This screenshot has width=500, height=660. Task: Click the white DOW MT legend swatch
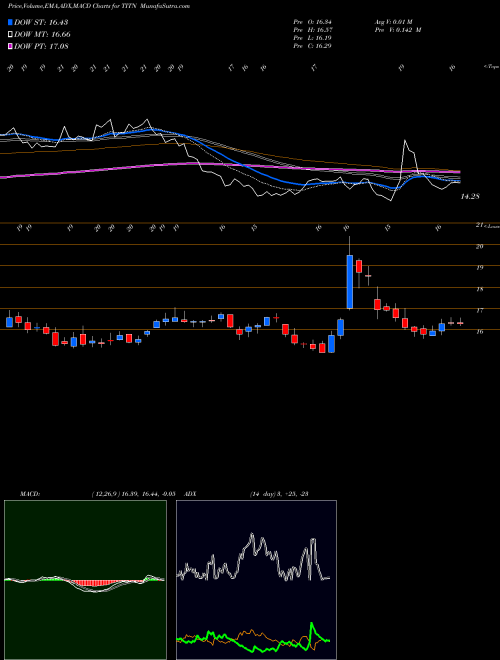pos(11,35)
